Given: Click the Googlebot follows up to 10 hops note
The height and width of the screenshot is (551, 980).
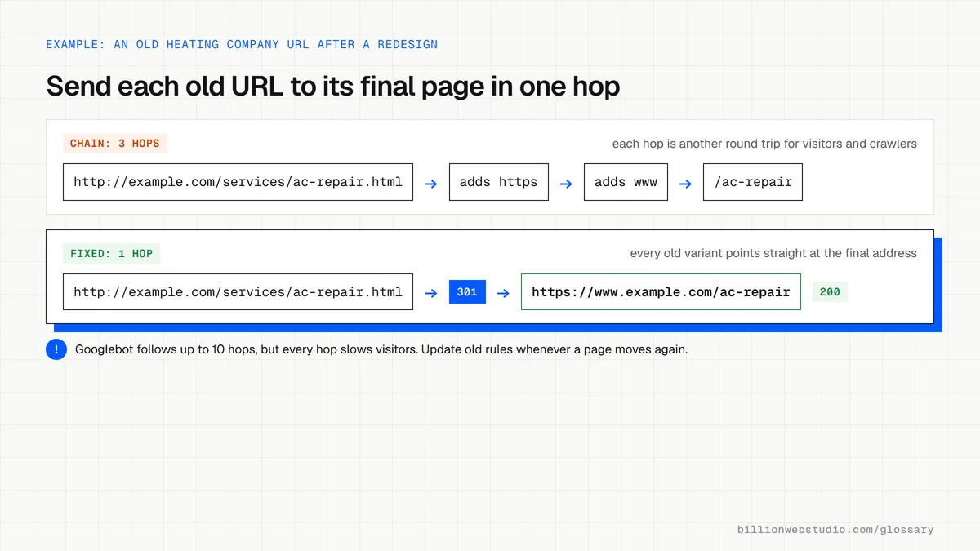Looking at the screenshot, I should pos(381,349).
